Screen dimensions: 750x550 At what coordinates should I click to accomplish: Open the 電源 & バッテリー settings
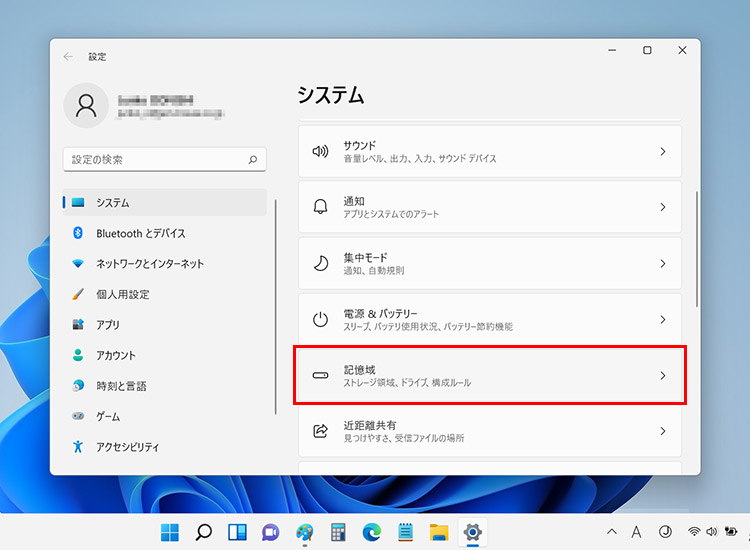[x=490, y=320]
